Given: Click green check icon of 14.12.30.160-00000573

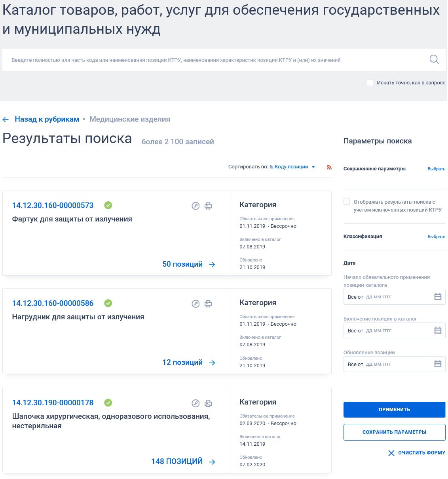Looking at the screenshot, I should pos(108,205).
